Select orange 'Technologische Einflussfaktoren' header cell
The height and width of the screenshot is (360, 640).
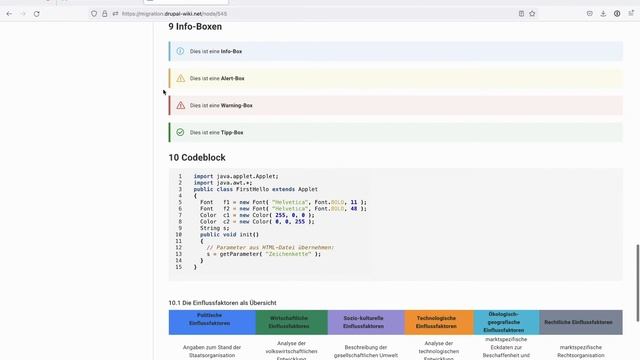tap(439, 322)
